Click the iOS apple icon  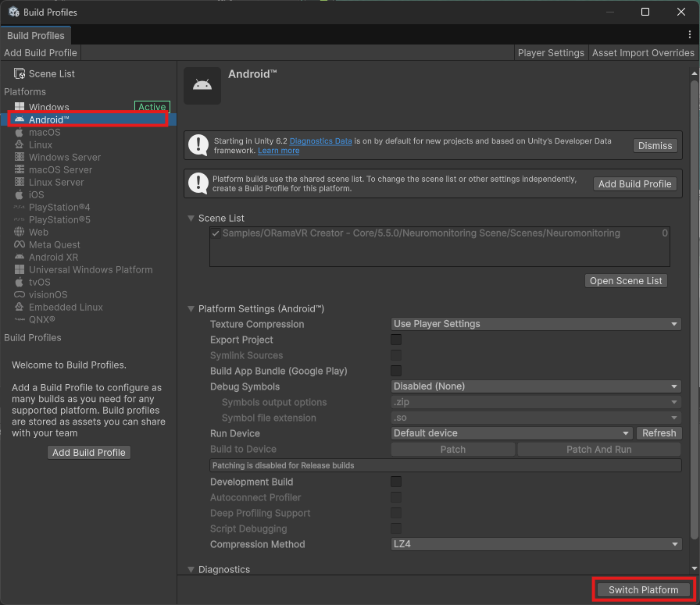pos(20,194)
